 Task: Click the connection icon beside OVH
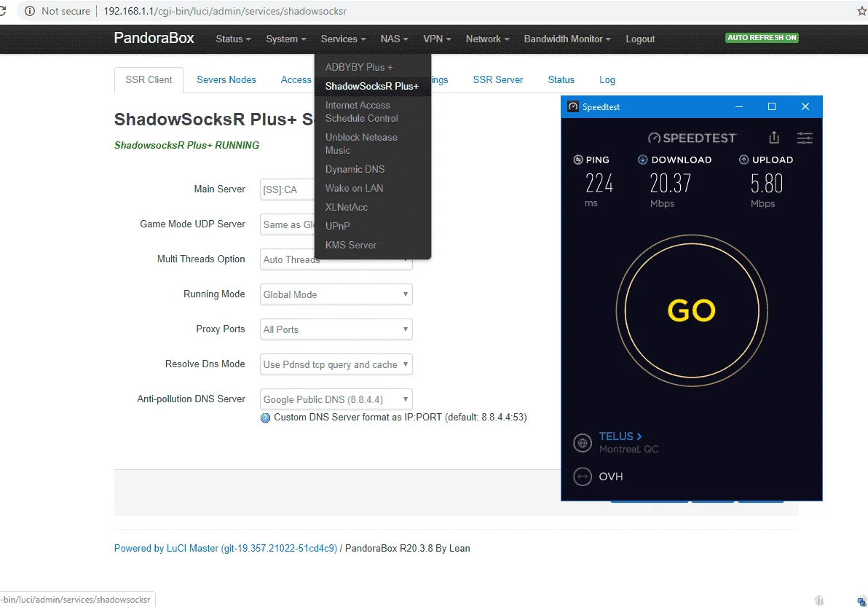tap(583, 477)
